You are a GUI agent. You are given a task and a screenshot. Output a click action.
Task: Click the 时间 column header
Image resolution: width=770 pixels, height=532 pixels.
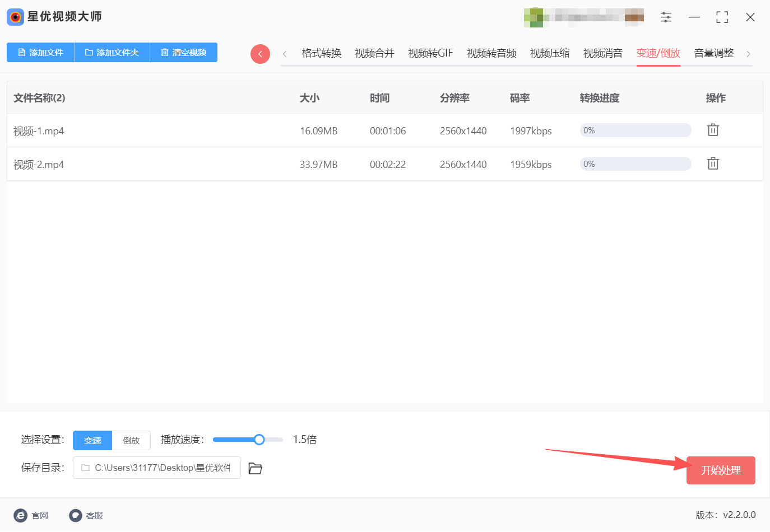(379, 98)
